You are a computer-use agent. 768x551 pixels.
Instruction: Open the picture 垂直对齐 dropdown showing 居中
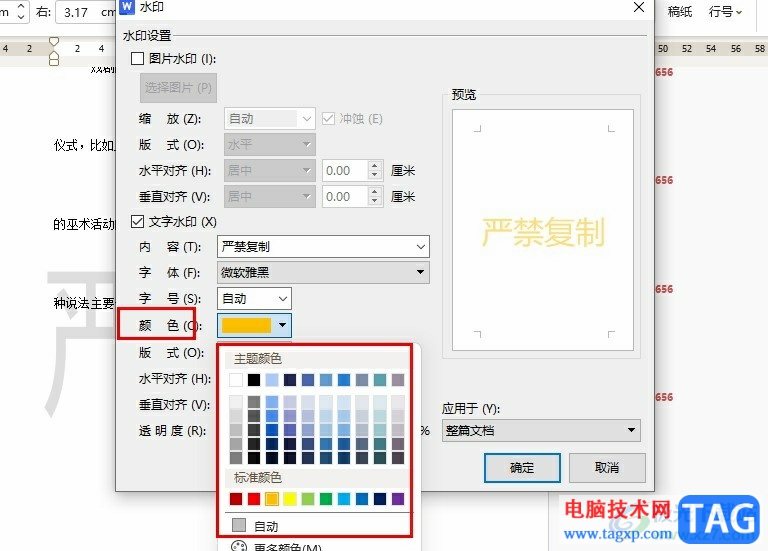(x=270, y=196)
